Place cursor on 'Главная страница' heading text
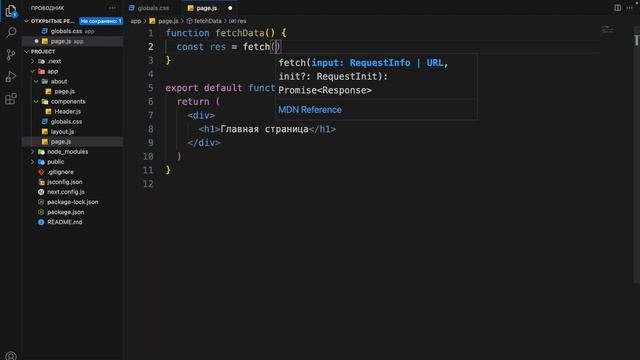This screenshot has width=640, height=360. point(264,129)
